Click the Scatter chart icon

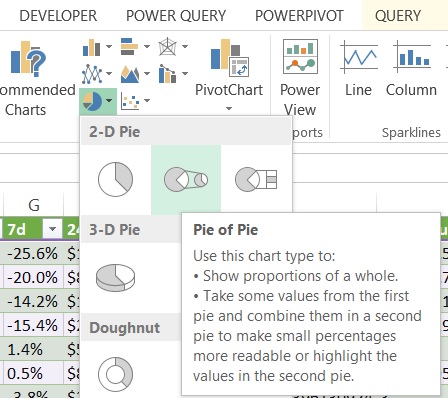130,101
